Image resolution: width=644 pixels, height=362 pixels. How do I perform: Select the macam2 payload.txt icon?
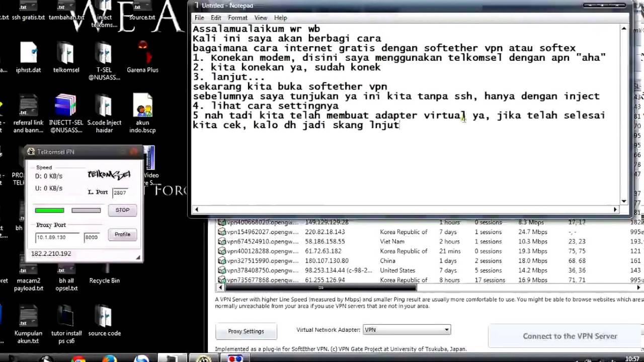pos(28,279)
